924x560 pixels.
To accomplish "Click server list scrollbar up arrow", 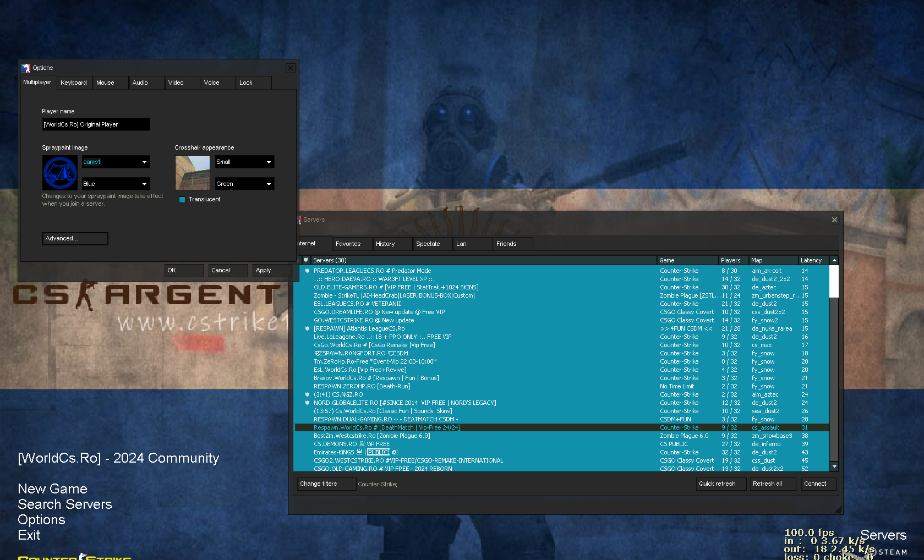I will pyautogui.click(x=834, y=260).
